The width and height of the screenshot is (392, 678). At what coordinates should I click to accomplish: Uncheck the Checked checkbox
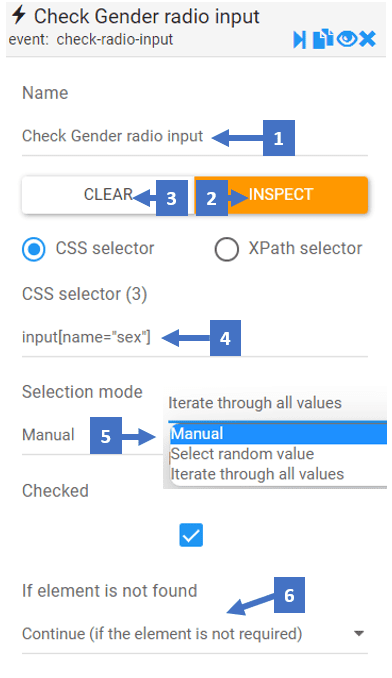point(191,535)
